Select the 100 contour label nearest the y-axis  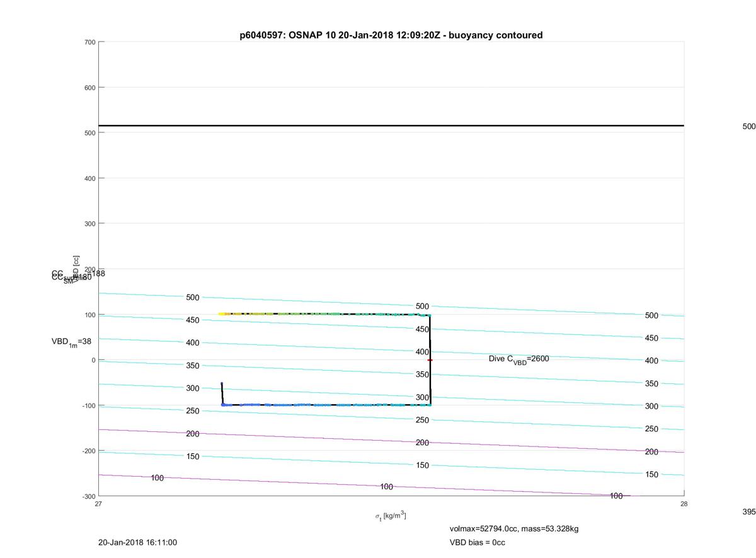157,478
